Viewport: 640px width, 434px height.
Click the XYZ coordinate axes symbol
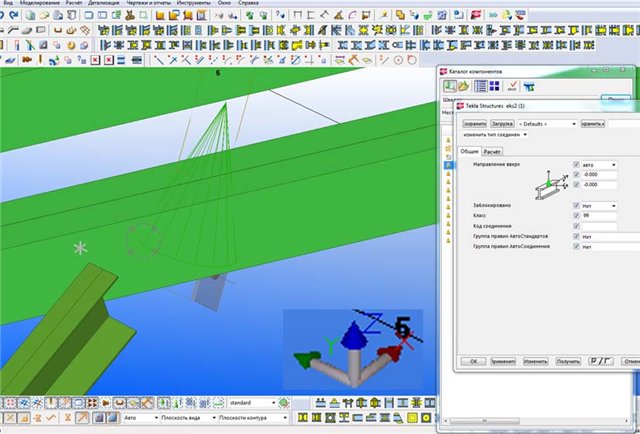click(x=352, y=350)
